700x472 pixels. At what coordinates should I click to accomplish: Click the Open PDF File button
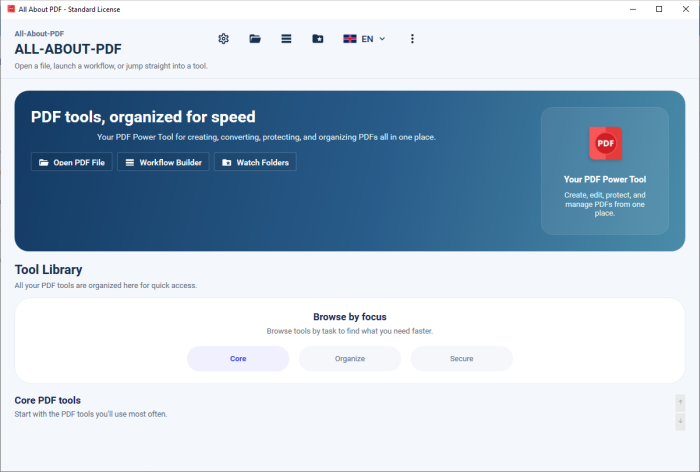tap(72, 162)
